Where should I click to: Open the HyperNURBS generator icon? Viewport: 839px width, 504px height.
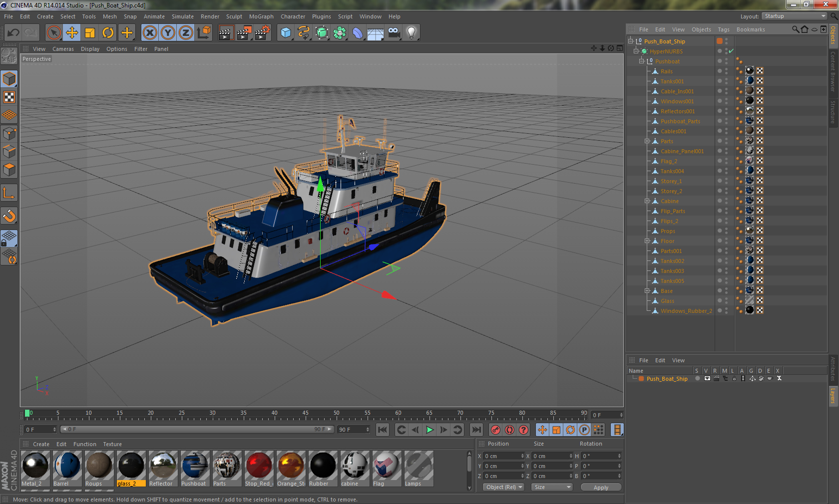(322, 33)
